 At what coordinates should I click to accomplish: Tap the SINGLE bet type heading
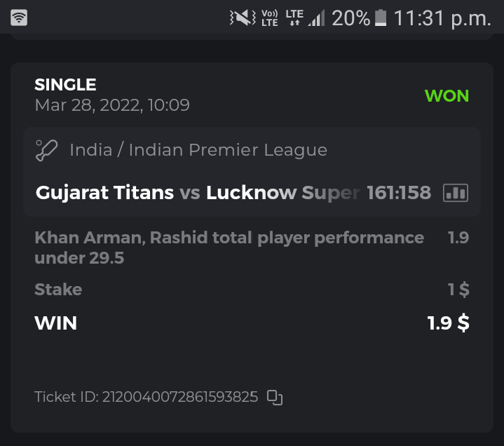pyautogui.click(x=65, y=85)
